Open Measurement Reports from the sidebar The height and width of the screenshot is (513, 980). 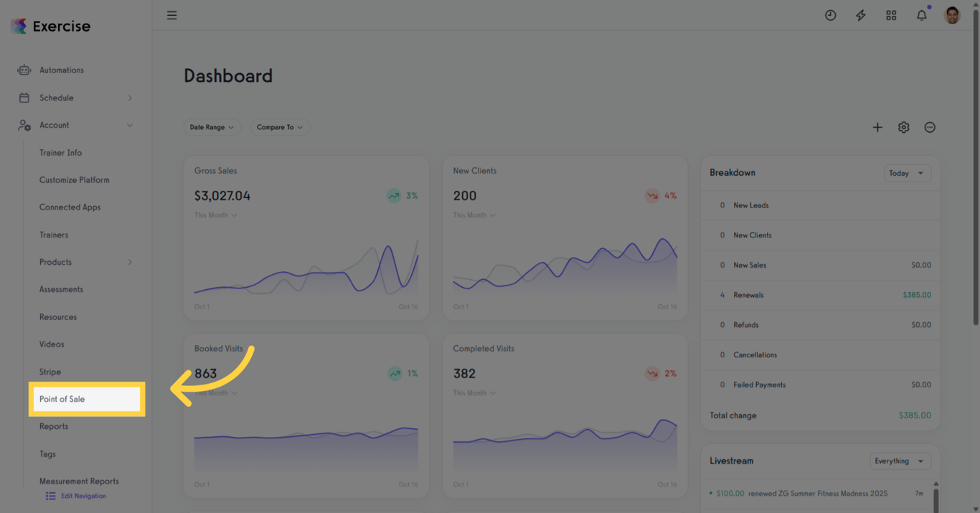point(78,481)
